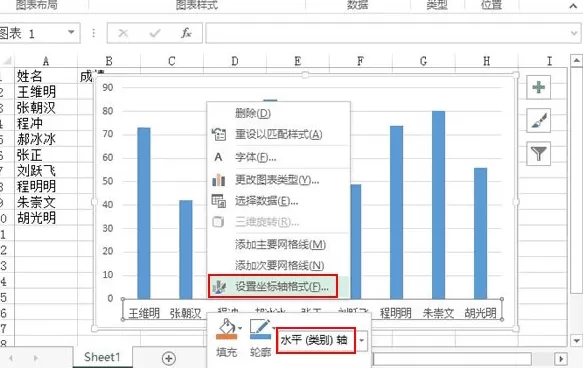Click cell containing 王维明
The height and width of the screenshot is (368, 583).
(46, 91)
